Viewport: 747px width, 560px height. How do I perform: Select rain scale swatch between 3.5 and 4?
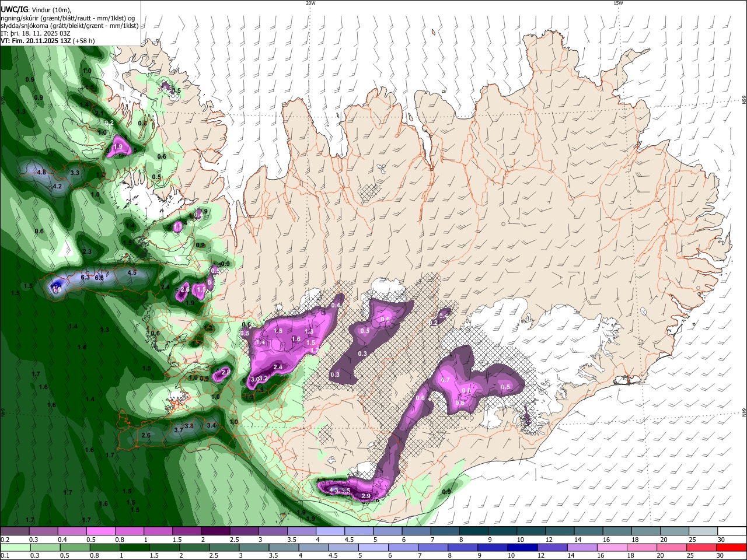(284, 547)
